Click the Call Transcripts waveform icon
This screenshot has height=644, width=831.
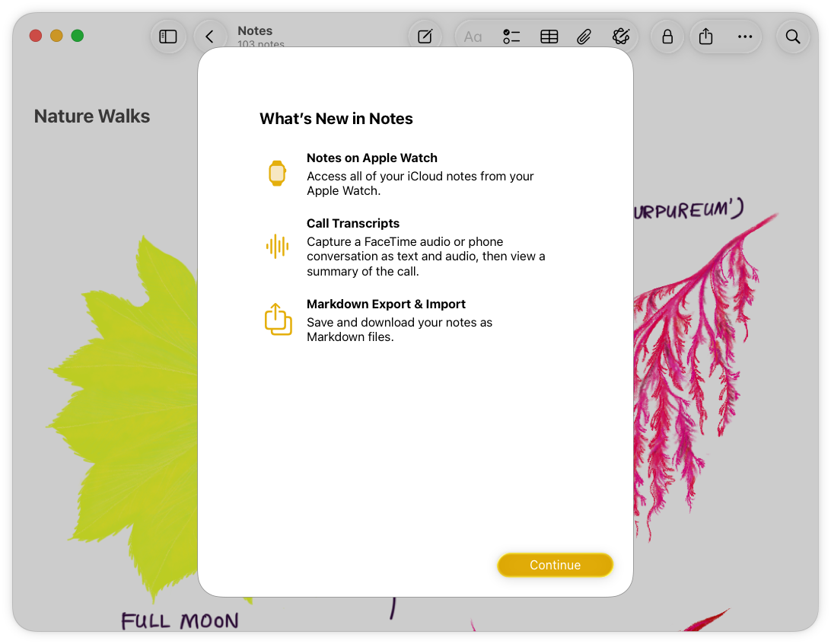(x=277, y=246)
